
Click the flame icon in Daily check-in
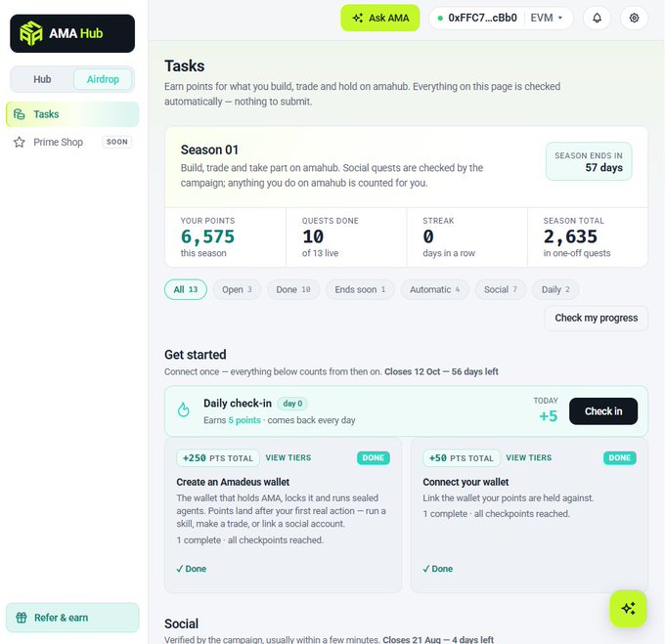184,409
